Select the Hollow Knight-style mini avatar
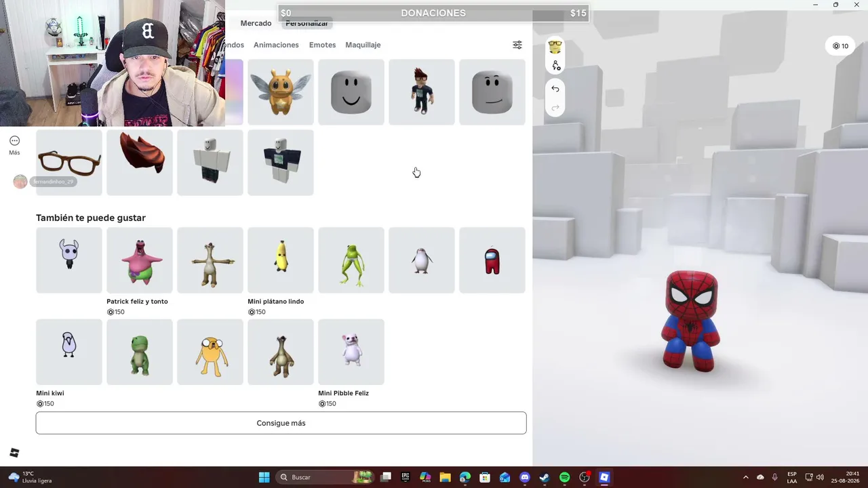The width and height of the screenshot is (868, 488). coord(69,260)
